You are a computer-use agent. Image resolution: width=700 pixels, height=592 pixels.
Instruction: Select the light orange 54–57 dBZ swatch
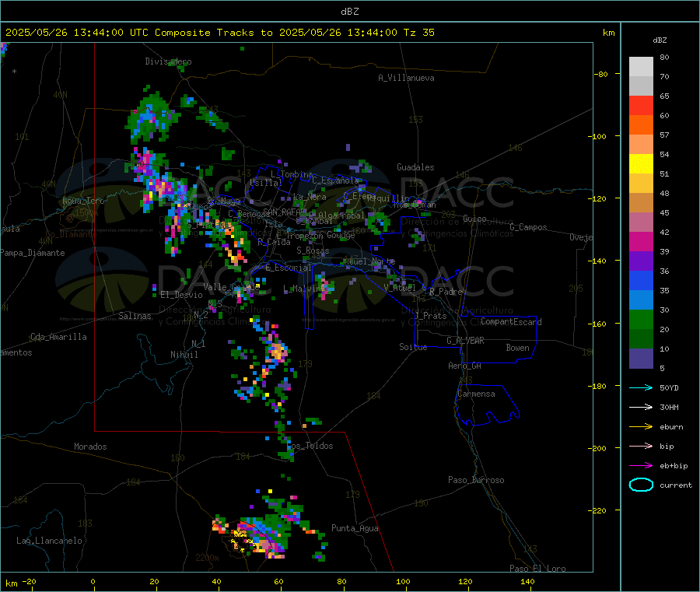click(x=641, y=145)
